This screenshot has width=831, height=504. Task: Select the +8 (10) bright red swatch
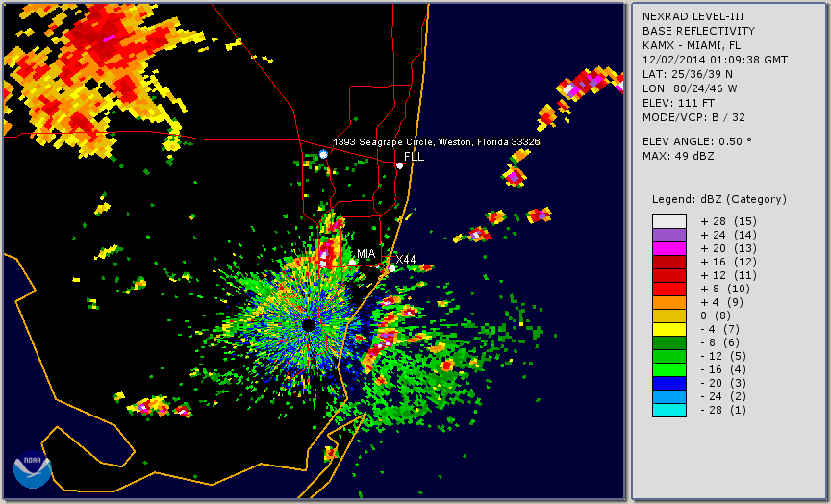point(669,289)
